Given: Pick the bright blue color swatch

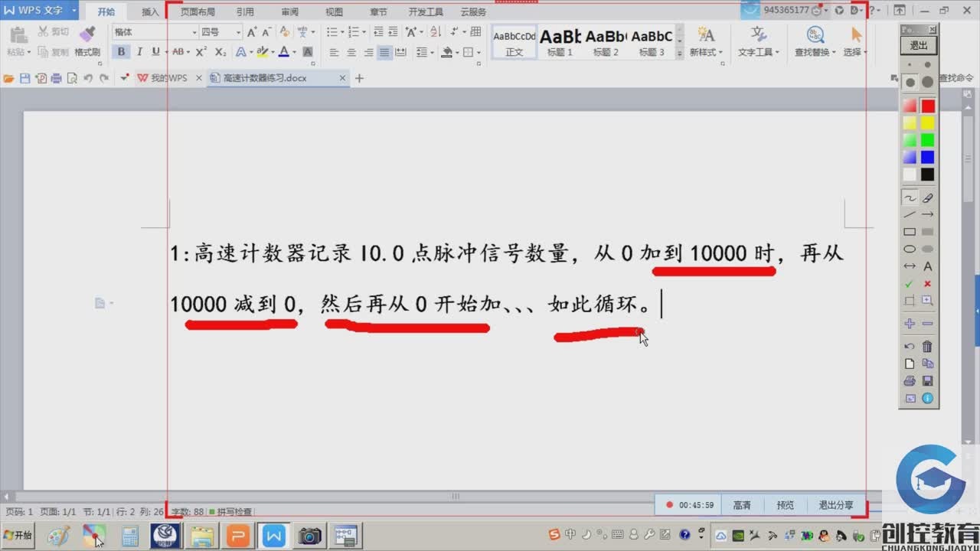Looking at the screenshot, I should (927, 157).
